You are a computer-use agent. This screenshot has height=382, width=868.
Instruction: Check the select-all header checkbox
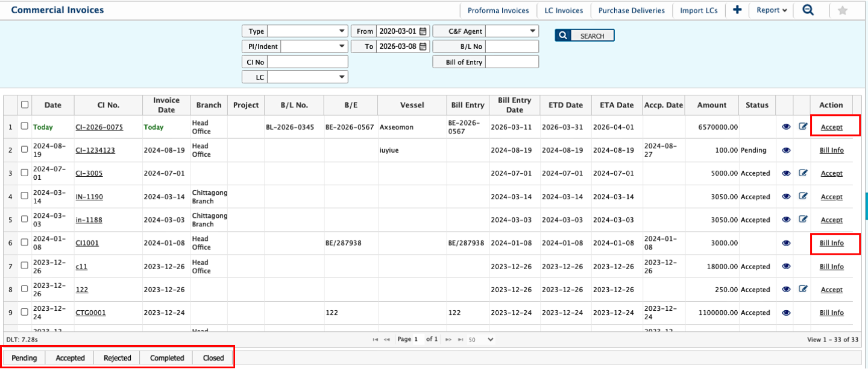pos(25,104)
